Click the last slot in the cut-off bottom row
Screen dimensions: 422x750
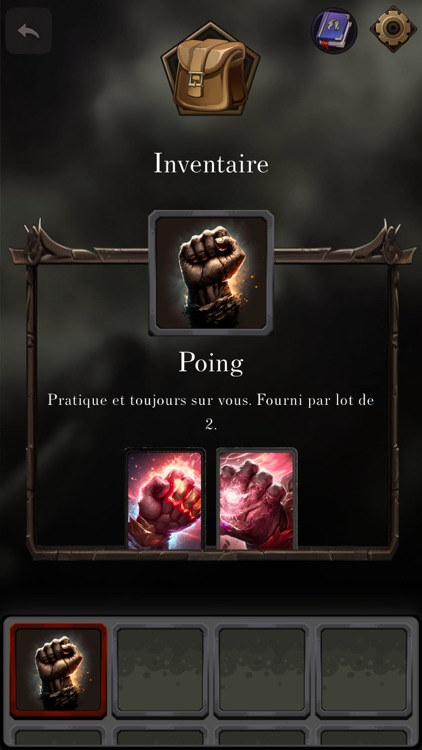pyautogui.click(x=364, y=736)
